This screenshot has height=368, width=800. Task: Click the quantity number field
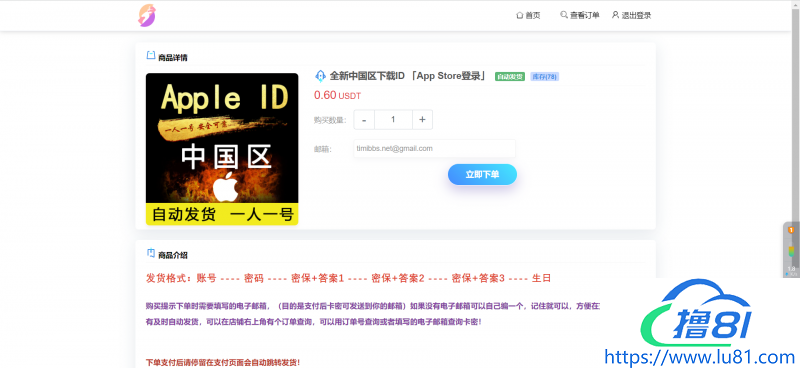click(x=393, y=119)
